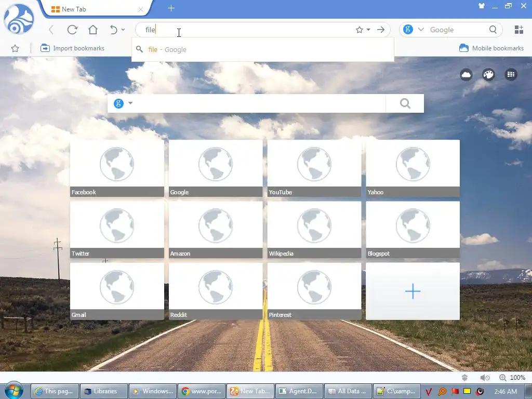Viewport: 532px width, 399px height.
Task: Click Import bookmarks
Action: [72, 48]
